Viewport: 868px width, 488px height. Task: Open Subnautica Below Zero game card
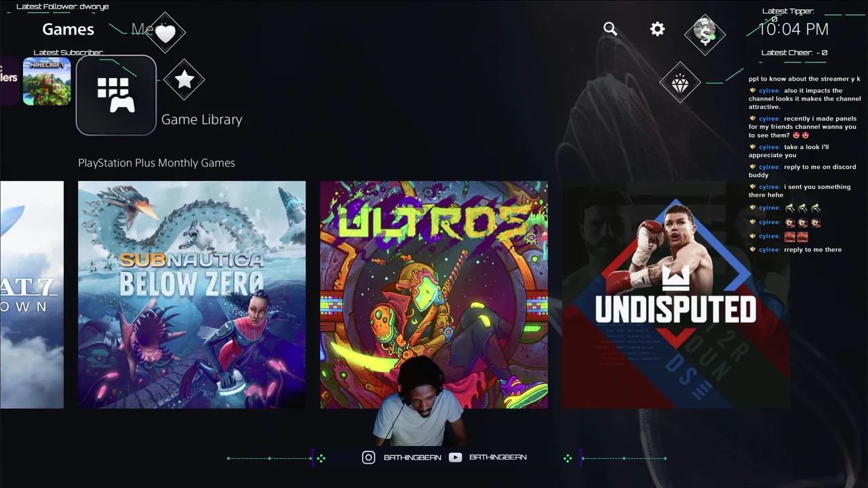[192, 295]
